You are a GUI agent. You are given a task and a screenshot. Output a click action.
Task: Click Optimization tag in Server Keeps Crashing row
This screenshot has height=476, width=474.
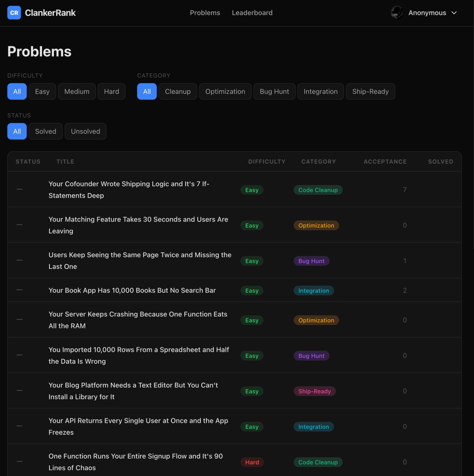click(x=316, y=320)
